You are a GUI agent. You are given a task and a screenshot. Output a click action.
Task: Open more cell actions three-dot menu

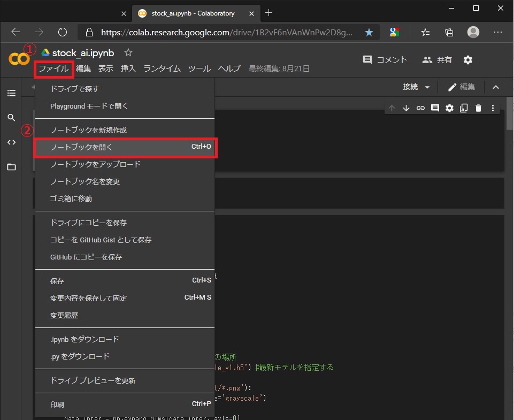[x=493, y=108]
